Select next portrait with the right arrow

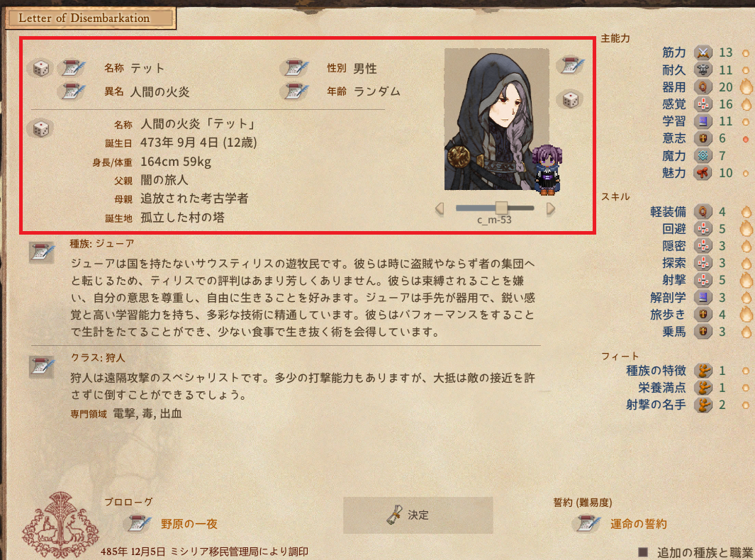(551, 208)
